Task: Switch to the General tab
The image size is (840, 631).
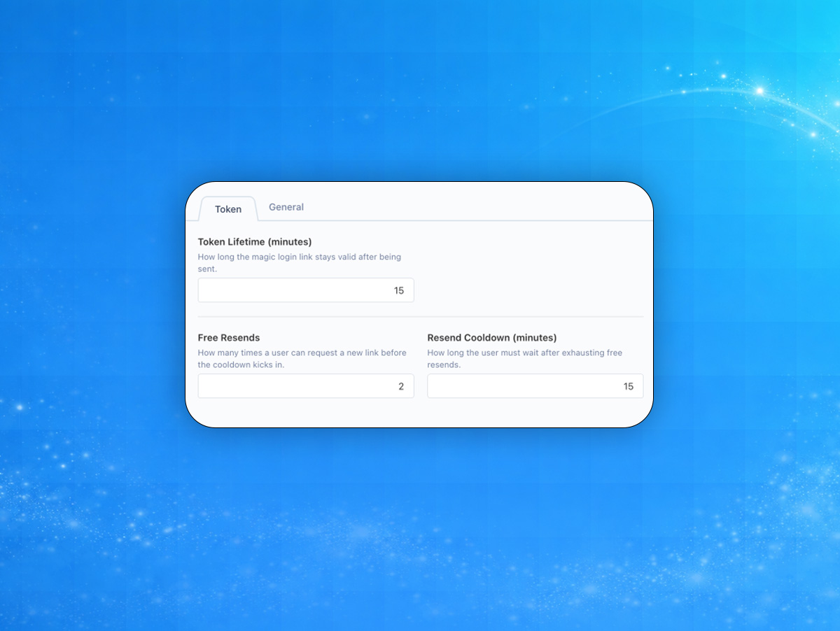Action: click(x=286, y=207)
